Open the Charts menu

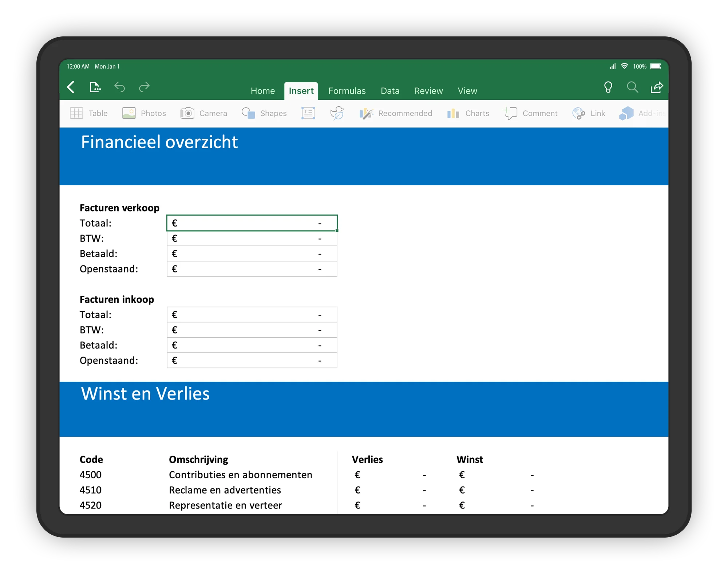(468, 113)
